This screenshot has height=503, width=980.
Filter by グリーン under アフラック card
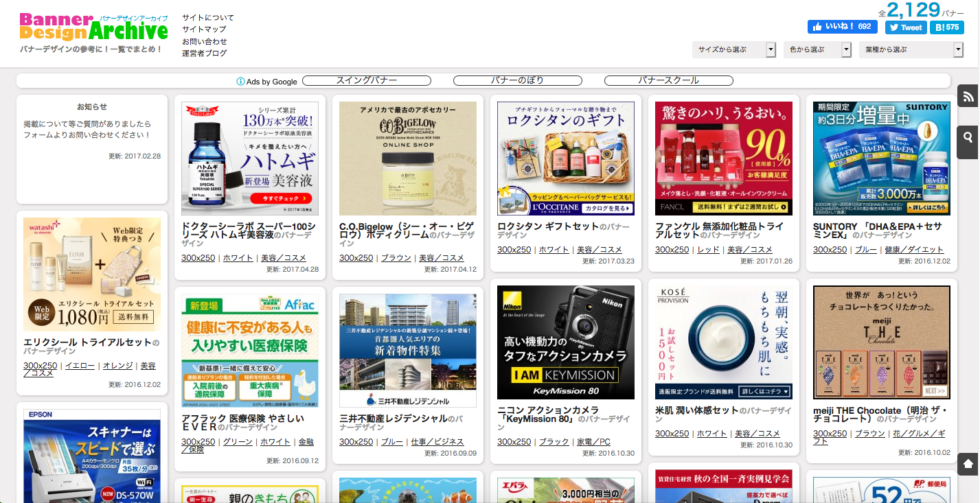click(x=238, y=442)
